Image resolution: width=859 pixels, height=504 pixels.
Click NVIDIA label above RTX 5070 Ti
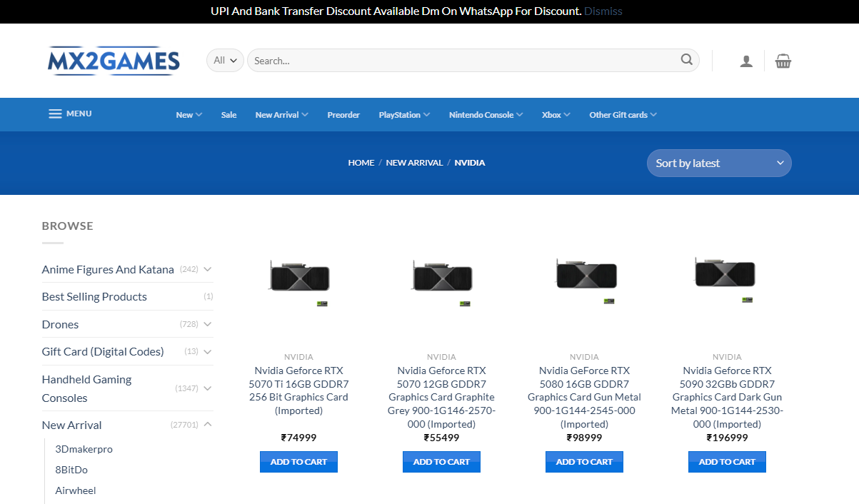point(298,357)
